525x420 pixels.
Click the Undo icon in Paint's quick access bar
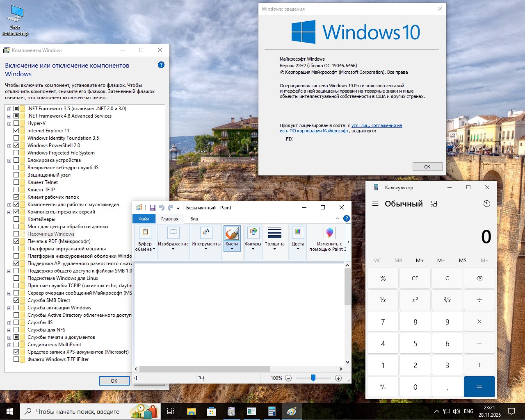coord(162,208)
